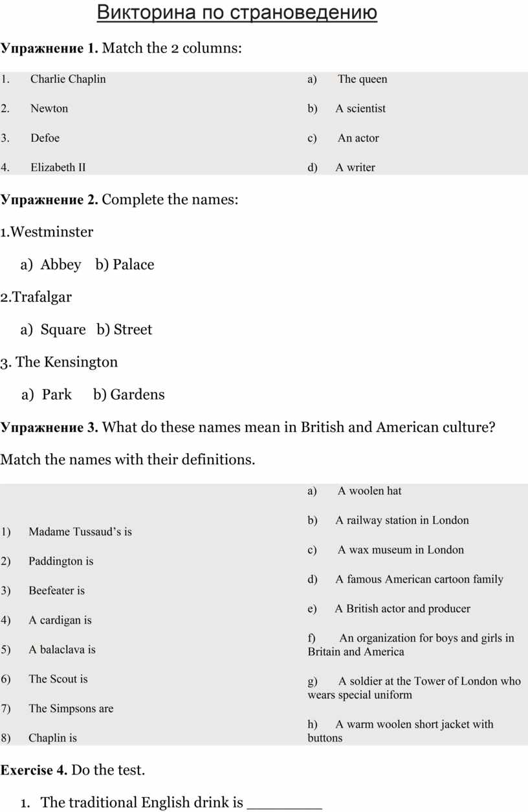This screenshot has width=528, height=812.
Task: Open the underlined title 'Викторина по страноведению'
Action: click(237, 12)
